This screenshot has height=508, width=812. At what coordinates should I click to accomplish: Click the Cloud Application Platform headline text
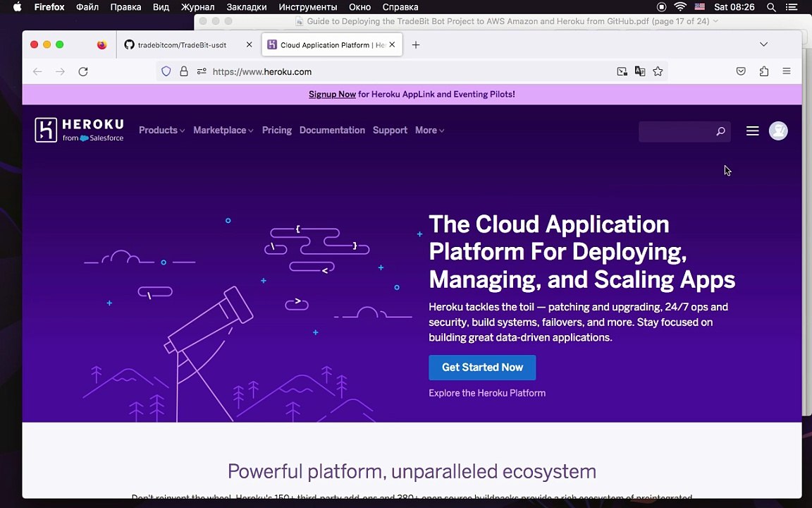click(582, 252)
